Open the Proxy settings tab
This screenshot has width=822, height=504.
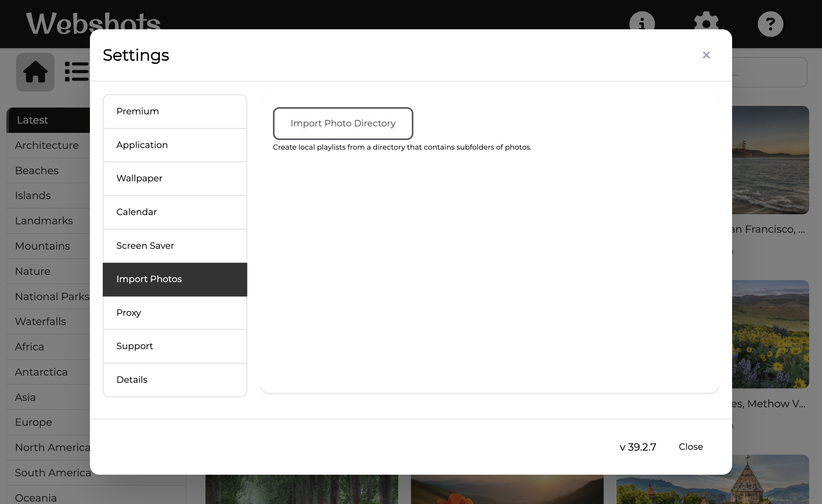pos(175,313)
